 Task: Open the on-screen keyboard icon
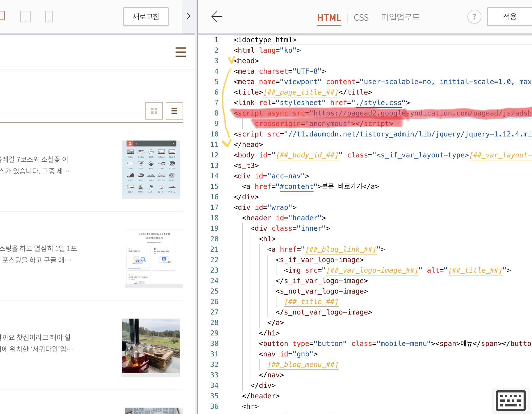tap(511, 401)
